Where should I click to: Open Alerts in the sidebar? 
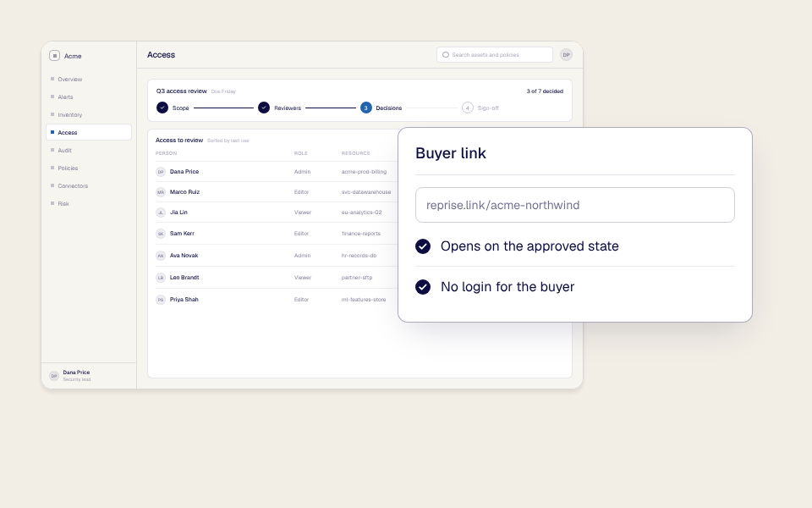[89, 97]
